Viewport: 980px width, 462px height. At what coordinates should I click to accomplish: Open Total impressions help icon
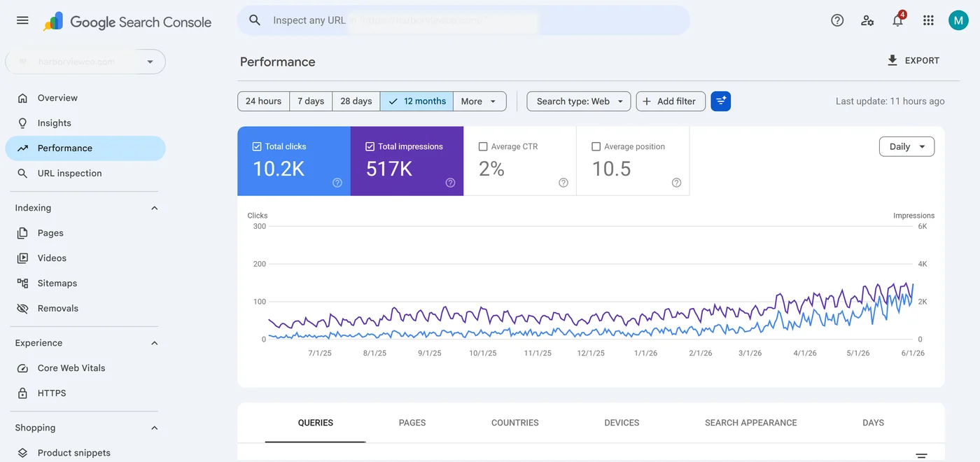click(x=450, y=183)
